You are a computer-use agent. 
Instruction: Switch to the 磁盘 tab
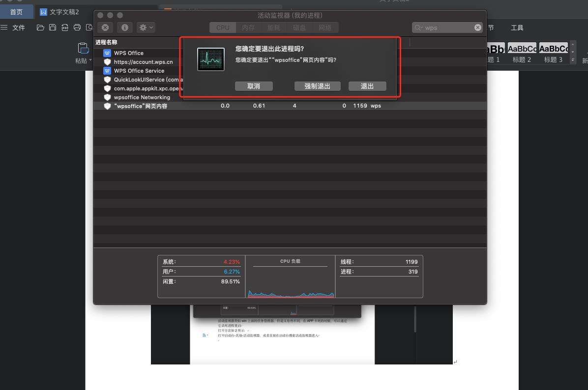click(299, 28)
